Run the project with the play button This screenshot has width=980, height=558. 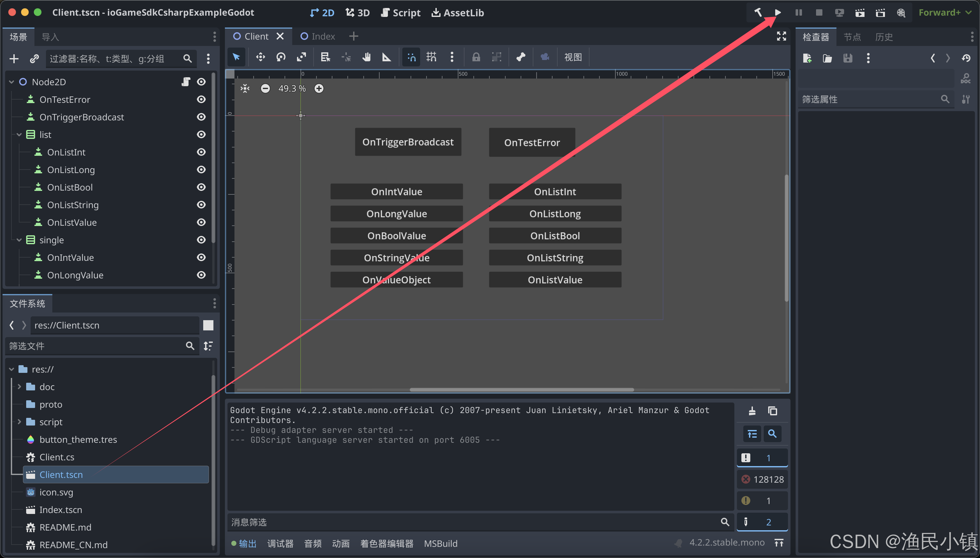click(778, 12)
